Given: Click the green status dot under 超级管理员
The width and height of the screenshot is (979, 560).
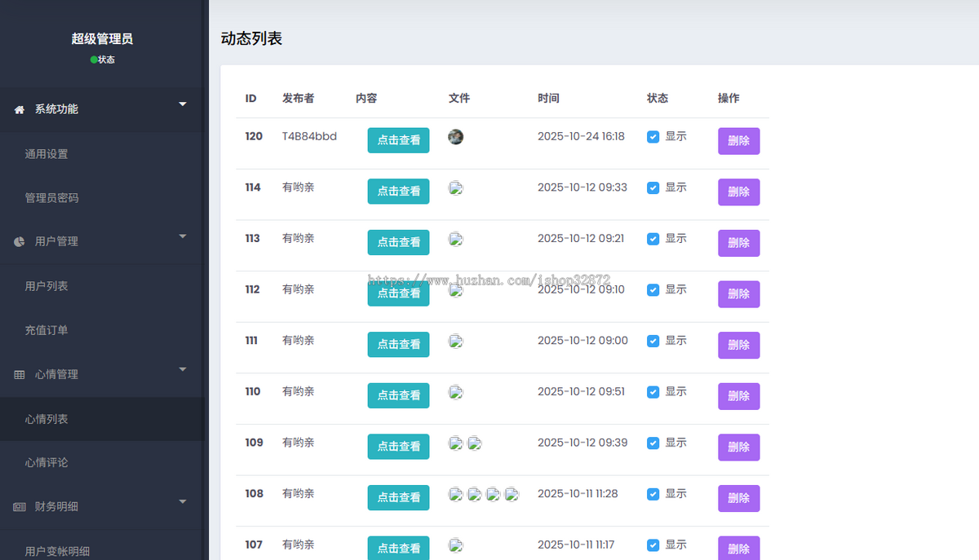Looking at the screenshot, I should [x=94, y=60].
